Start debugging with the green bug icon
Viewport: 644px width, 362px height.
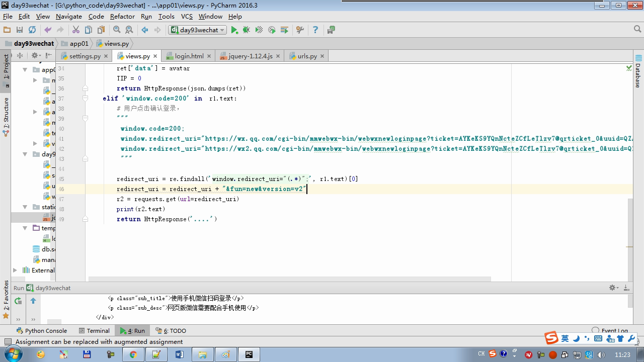(x=247, y=30)
